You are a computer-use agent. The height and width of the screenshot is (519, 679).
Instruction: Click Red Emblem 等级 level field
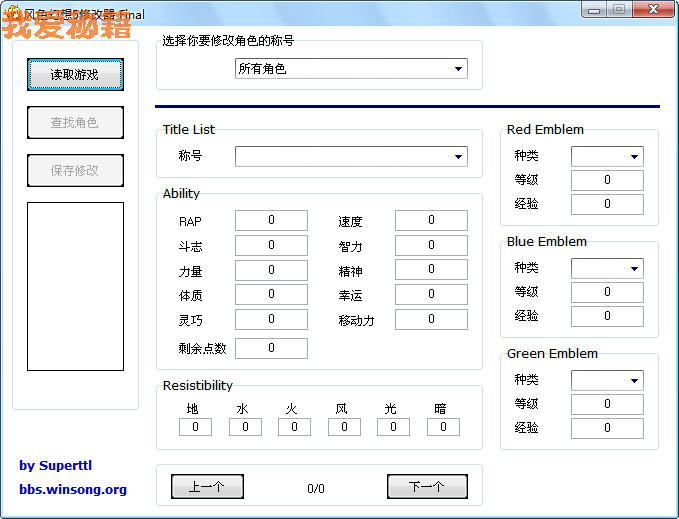point(607,181)
